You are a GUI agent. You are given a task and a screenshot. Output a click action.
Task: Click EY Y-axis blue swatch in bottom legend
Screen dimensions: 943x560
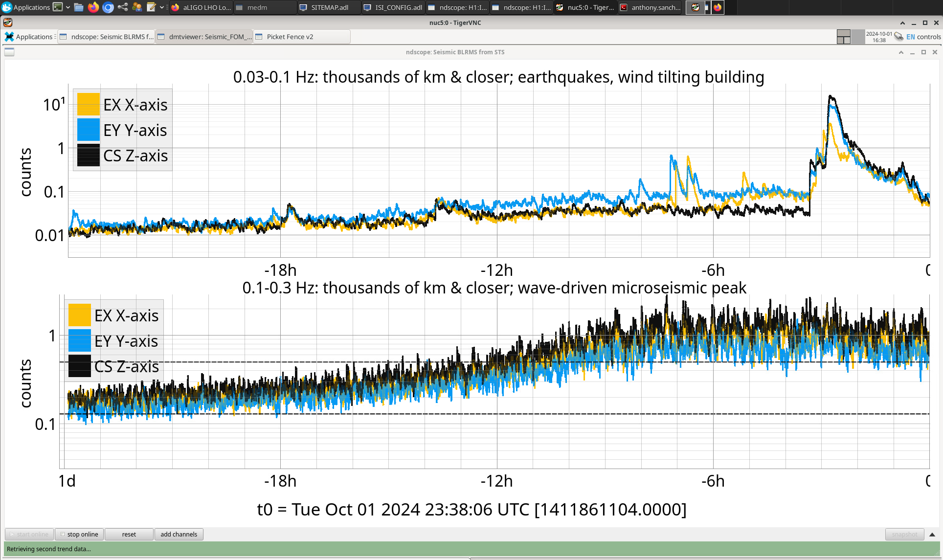tap(80, 340)
